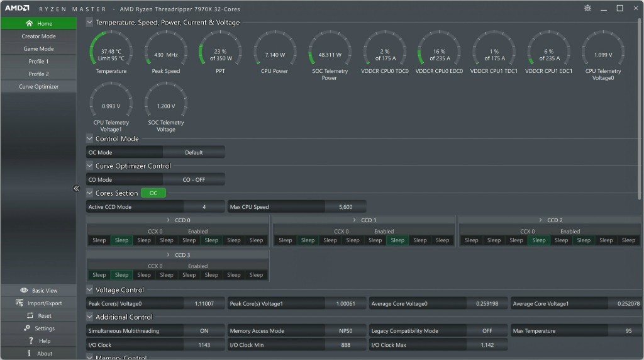
Task: Collapse sidebar with double chevron arrow
Action: (x=76, y=188)
